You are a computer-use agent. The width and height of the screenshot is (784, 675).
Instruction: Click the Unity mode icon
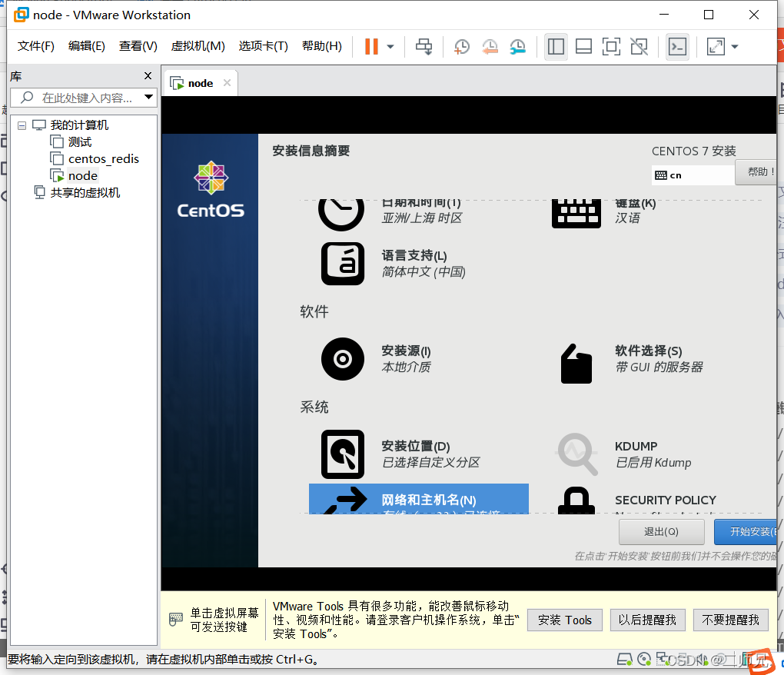tap(639, 46)
